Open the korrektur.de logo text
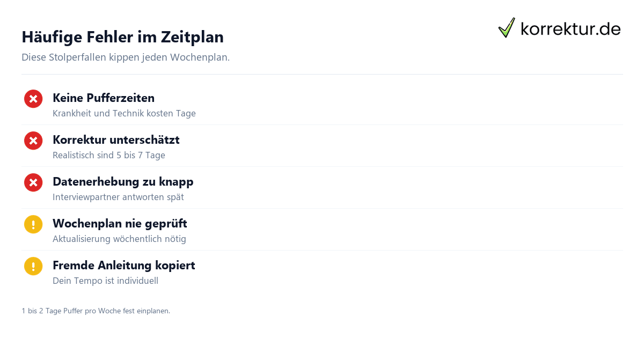 [x=571, y=28]
